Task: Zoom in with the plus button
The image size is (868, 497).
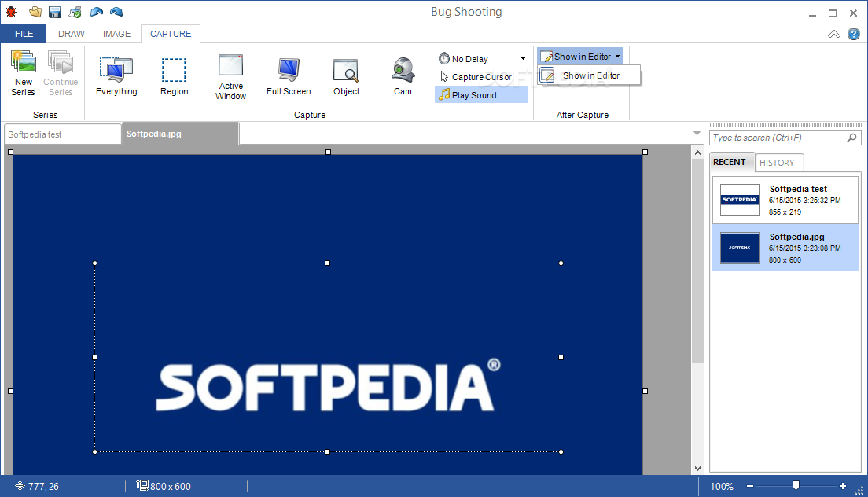Action: pyautogui.click(x=843, y=486)
